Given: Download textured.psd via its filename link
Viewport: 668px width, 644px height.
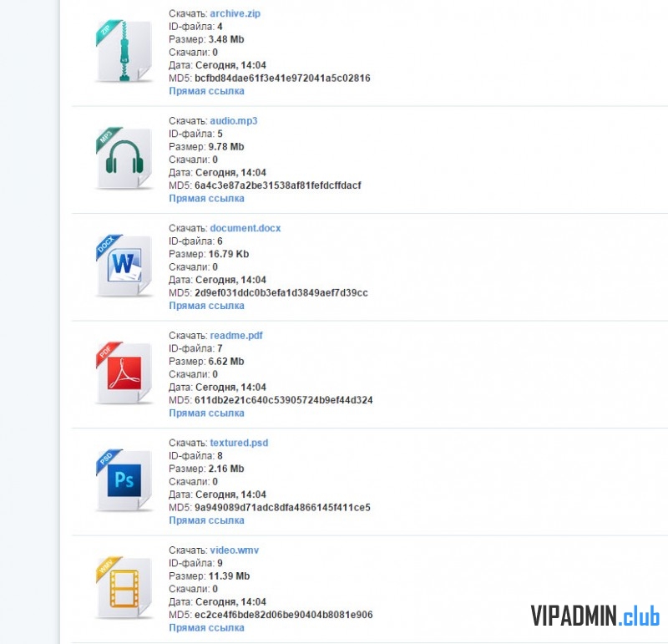Looking at the screenshot, I should 239,444.
